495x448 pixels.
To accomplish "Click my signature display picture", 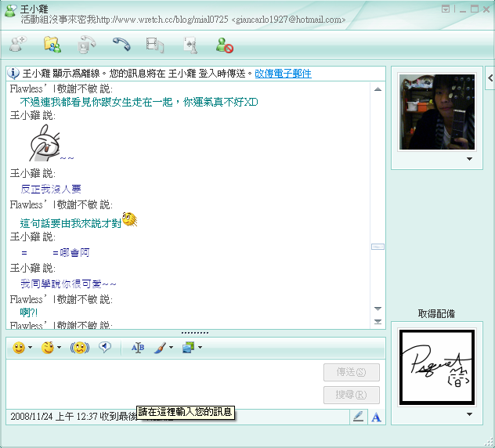I will click(437, 367).
